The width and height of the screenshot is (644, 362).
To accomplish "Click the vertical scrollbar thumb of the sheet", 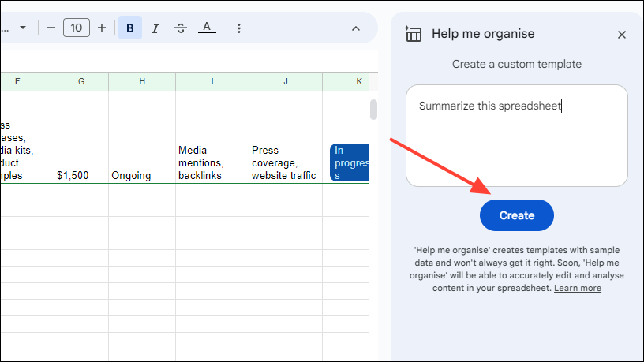I will (373, 110).
